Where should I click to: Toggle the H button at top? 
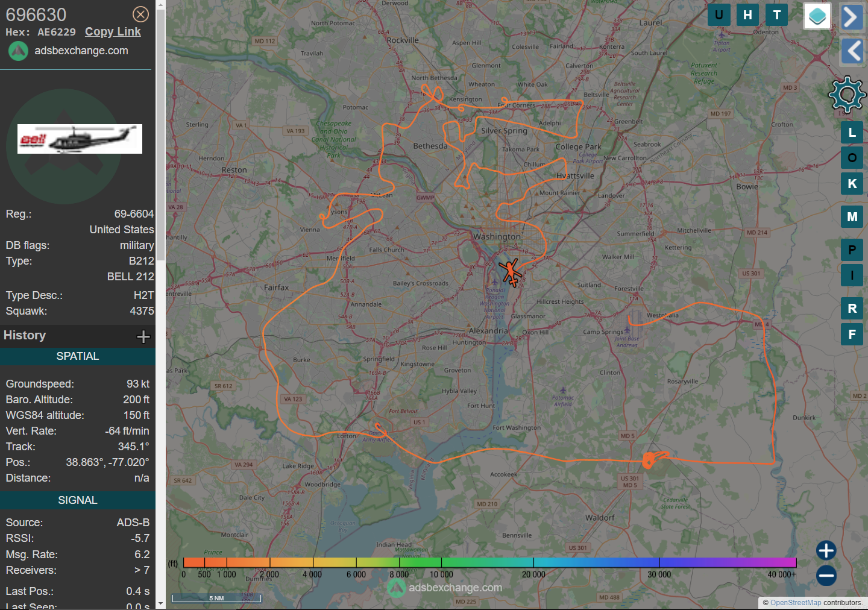(748, 15)
